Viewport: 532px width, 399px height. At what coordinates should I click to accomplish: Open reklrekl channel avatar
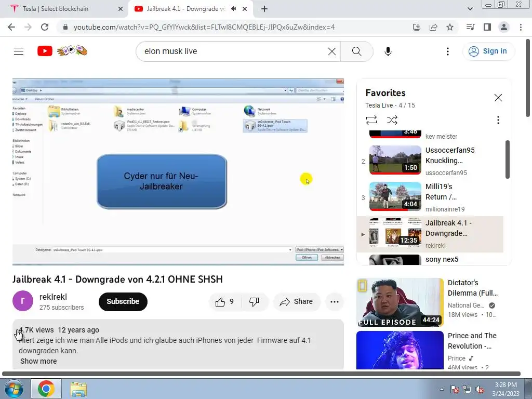click(23, 301)
